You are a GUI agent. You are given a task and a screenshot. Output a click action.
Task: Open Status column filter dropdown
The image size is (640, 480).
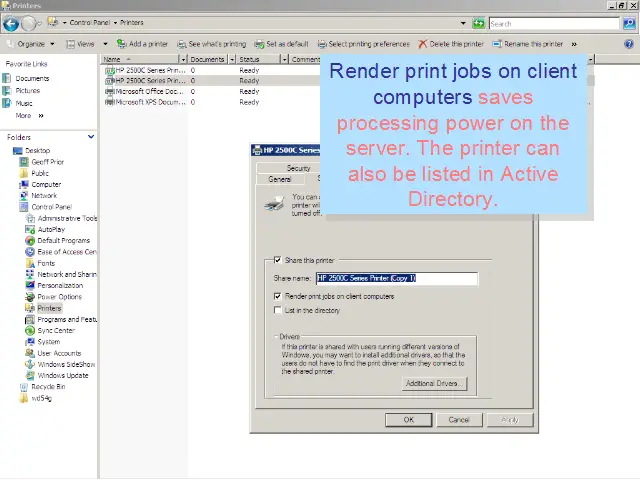click(284, 60)
